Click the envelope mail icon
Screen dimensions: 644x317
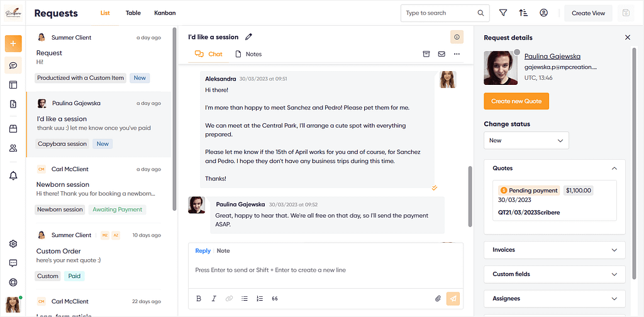tap(441, 54)
